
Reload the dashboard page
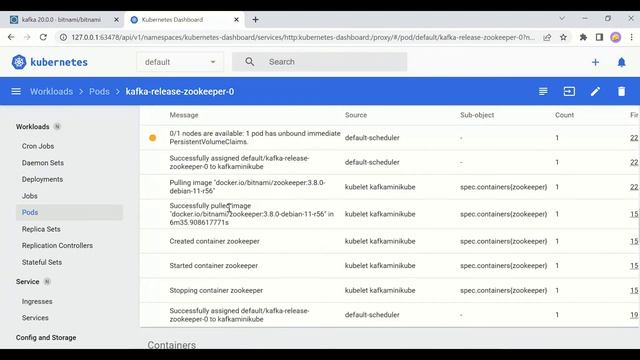pos(43,37)
